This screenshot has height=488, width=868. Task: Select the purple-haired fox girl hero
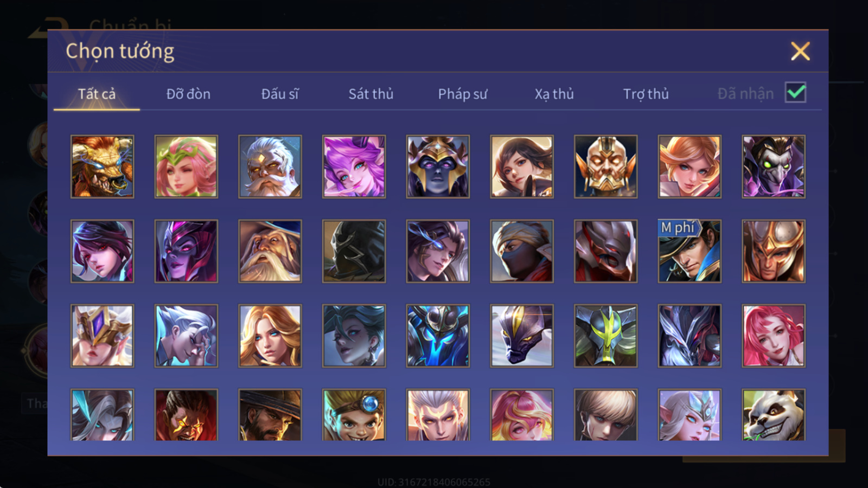click(x=354, y=166)
